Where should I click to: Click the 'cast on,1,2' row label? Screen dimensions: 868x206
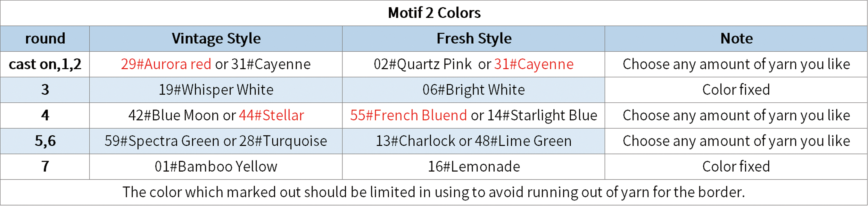click(x=45, y=64)
